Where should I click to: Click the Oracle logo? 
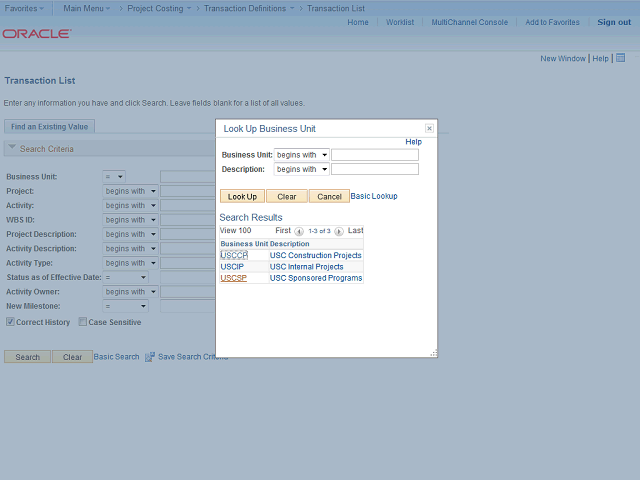point(37,33)
